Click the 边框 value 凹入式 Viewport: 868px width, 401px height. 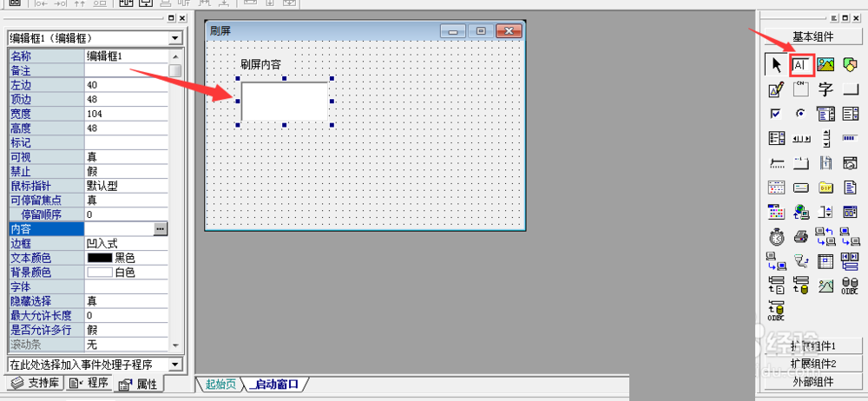pos(126,243)
